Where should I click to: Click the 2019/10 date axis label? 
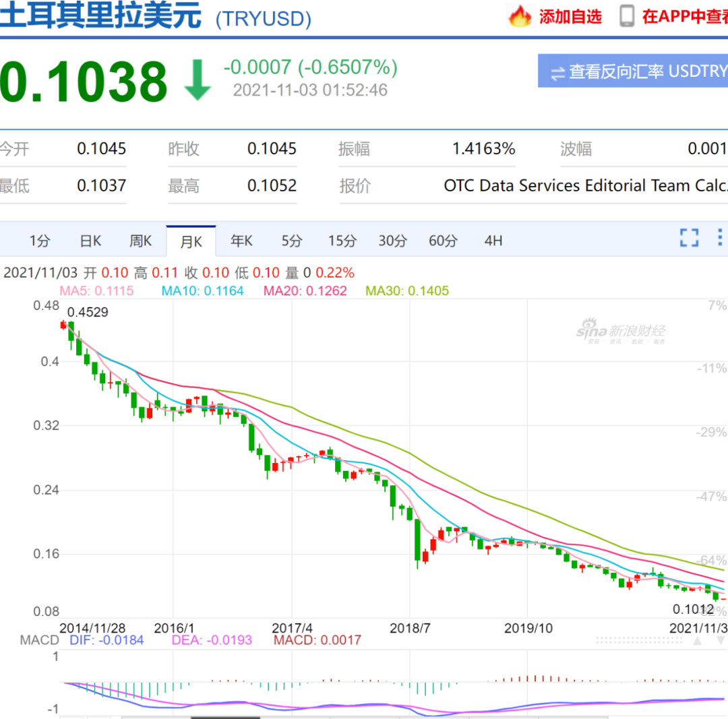[528, 628]
